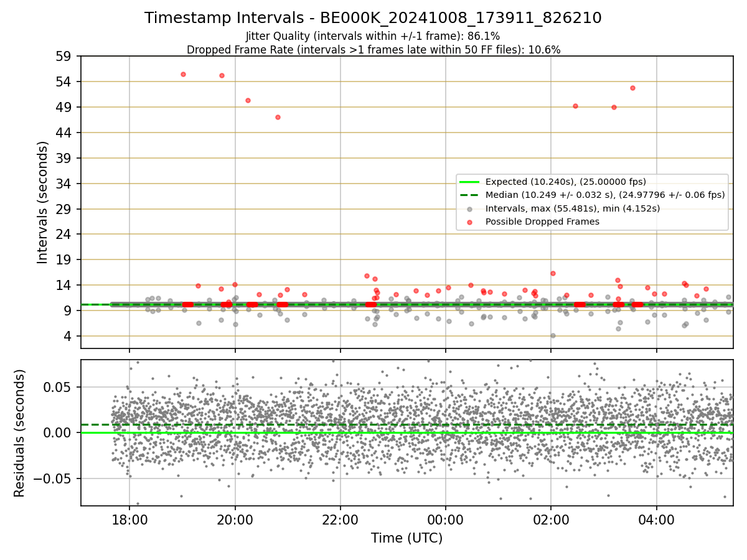
Task: Click the highest red dropped-frame point near 19:00
Action: coord(183,74)
